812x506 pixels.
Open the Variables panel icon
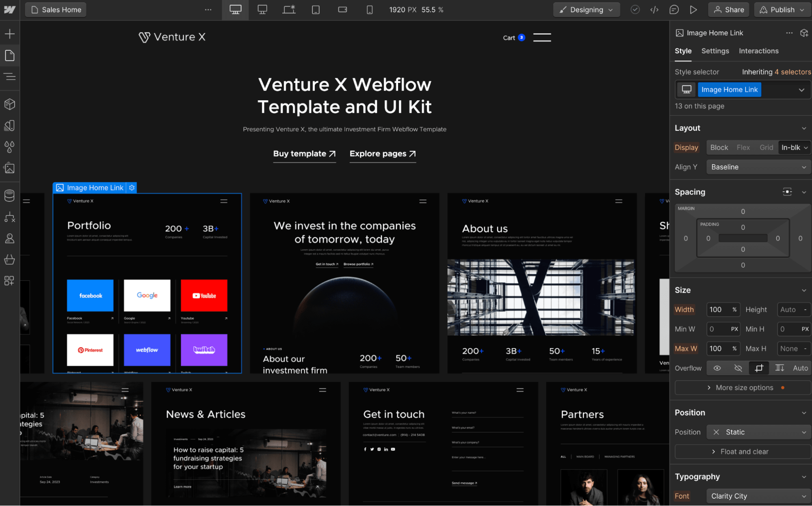tap(10, 125)
